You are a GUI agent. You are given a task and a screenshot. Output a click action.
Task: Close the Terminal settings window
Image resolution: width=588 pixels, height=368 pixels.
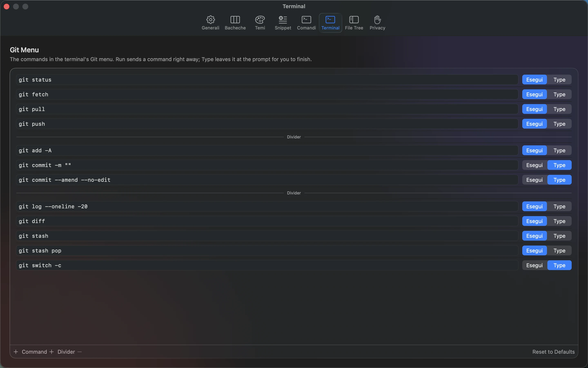point(7,7)
